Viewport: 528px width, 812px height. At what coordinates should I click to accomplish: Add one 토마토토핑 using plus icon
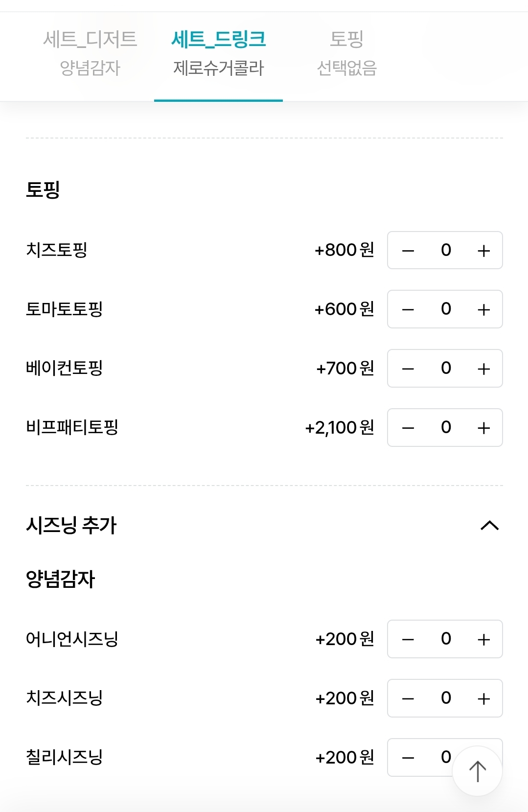[483, 309]
